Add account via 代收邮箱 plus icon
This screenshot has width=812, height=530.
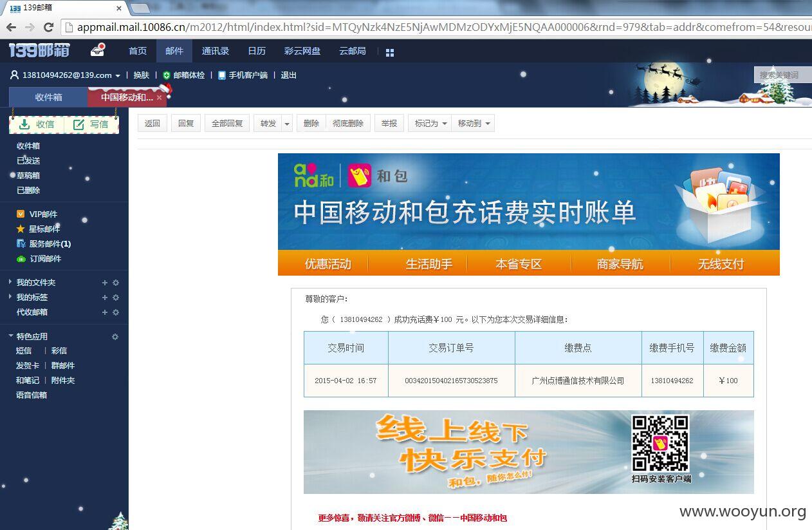(x=105, y=312)
